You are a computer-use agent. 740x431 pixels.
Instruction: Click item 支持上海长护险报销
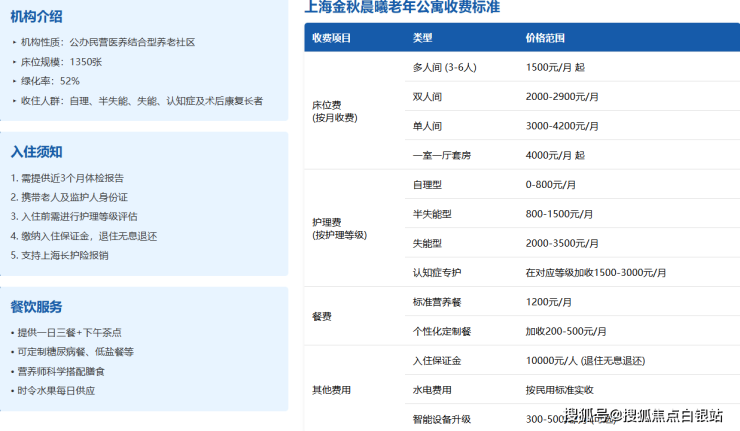[x=59, y=255]
